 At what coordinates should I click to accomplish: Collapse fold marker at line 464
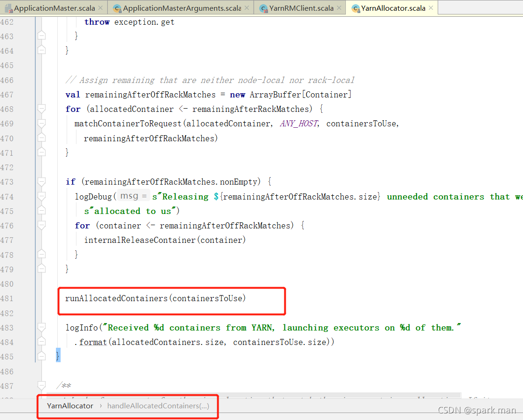click(41, 50)
